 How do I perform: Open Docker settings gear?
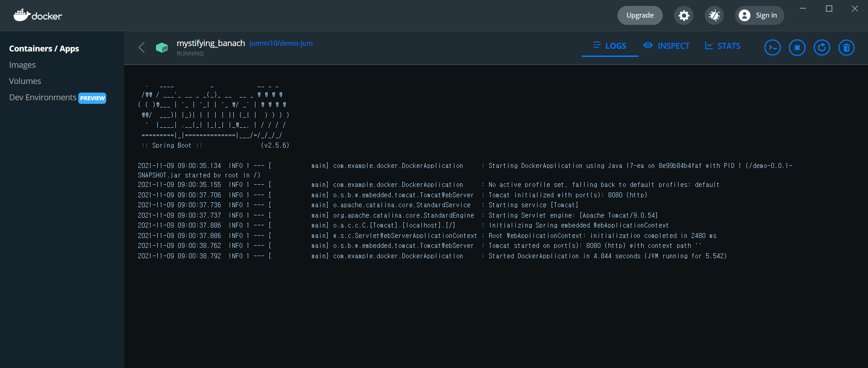(x=684, y=15)
